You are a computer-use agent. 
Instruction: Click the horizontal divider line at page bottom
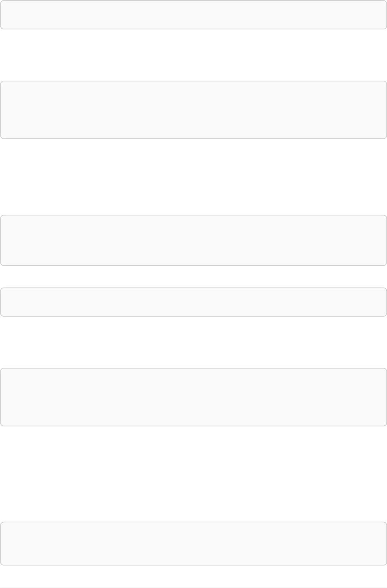pyautogui.click(x=193, y=588)
